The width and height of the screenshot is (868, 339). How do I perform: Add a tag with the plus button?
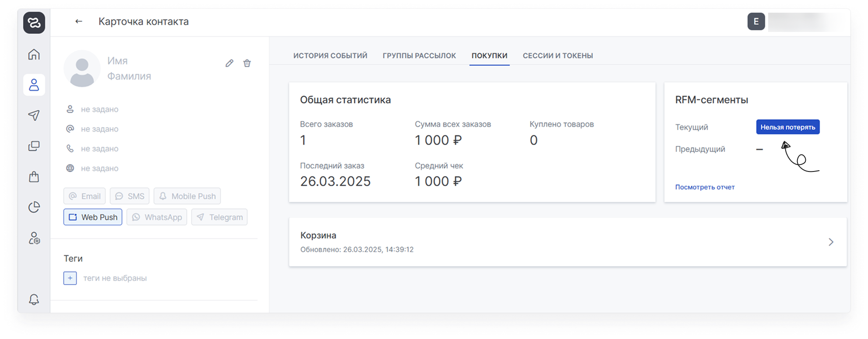tap(70, 278)
